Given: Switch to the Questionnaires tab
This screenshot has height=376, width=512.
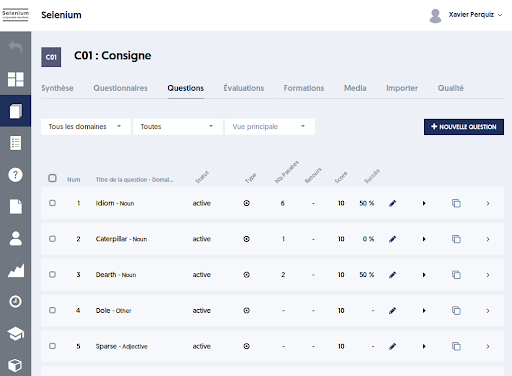Looking at the screenshot, I should click(x=120, y=88).
